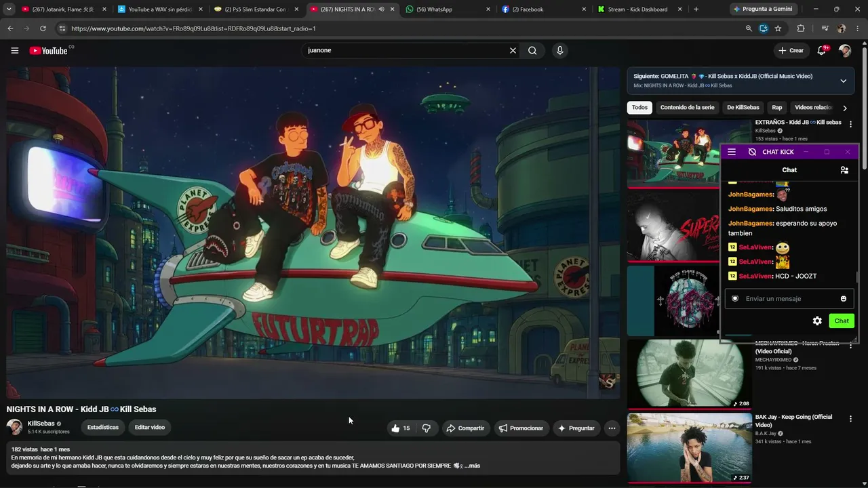Image resolution: width=868 pixels, height=488 pixels.
Task: Expand the video description with más
Action: [472, 466]
